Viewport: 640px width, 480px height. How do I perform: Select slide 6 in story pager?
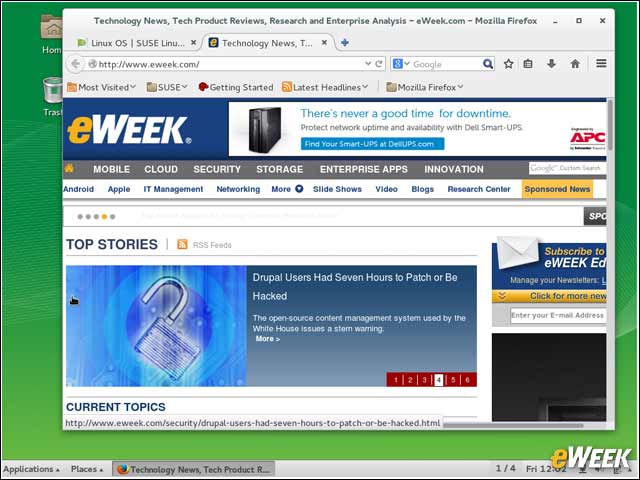(467, 380)
